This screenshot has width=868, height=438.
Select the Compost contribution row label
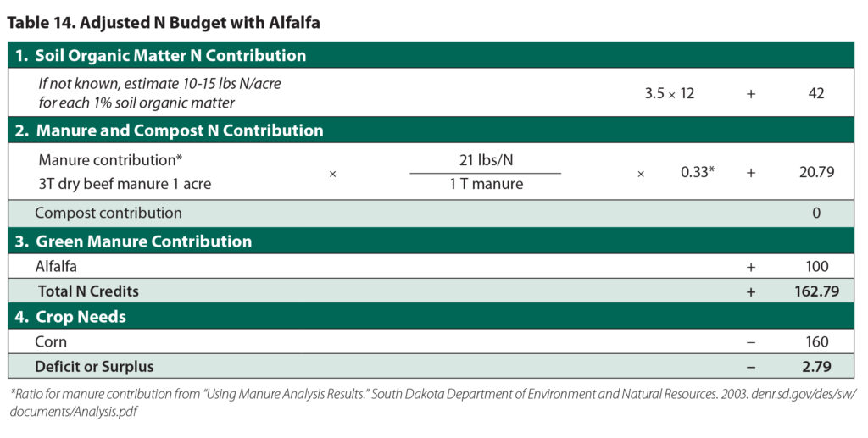[x=108, y=213]
